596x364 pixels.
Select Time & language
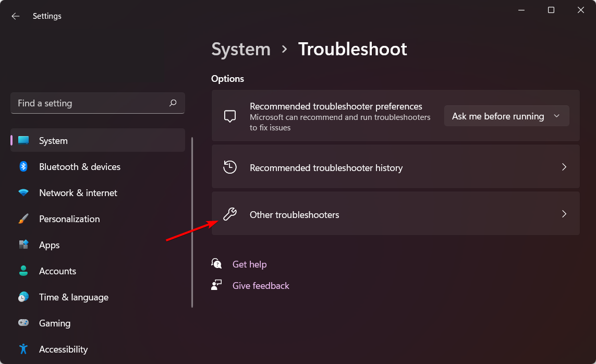point(98,297)
